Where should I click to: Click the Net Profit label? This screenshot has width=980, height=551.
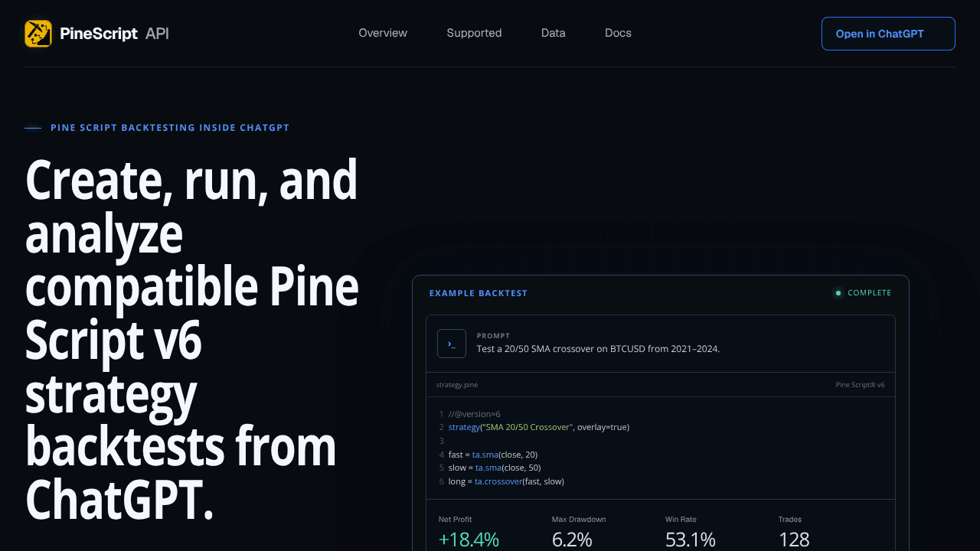(x=455, y=520)
